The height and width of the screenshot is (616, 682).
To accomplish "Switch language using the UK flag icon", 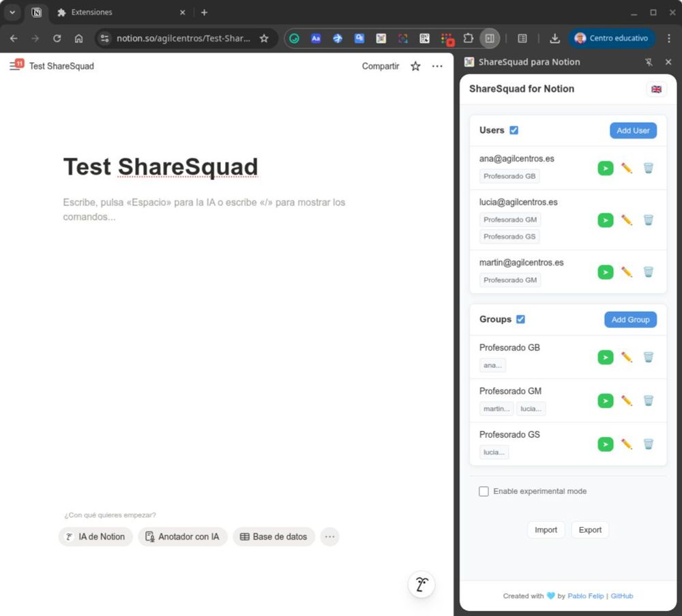I will coord(656,89).
